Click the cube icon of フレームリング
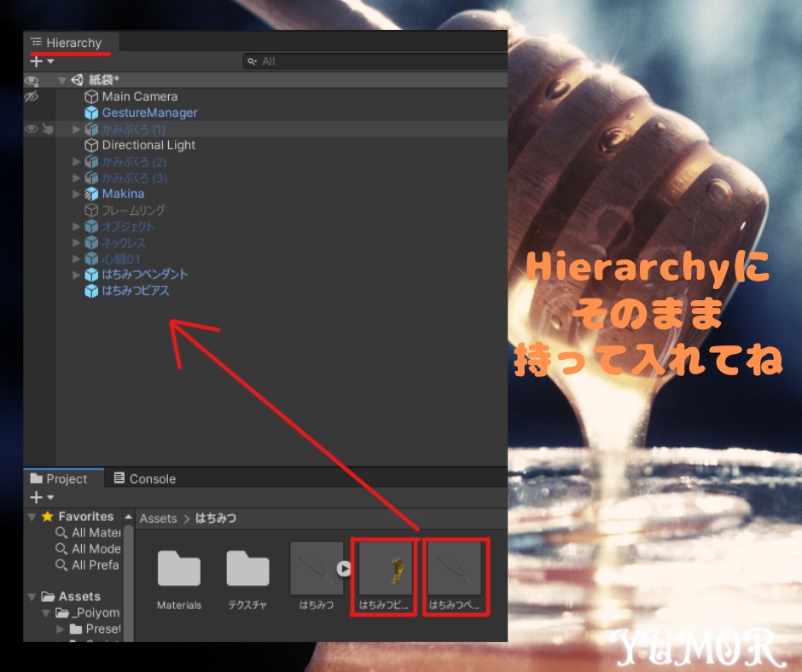The width and height of the screenshot is (802, 672). click(91, 210)
